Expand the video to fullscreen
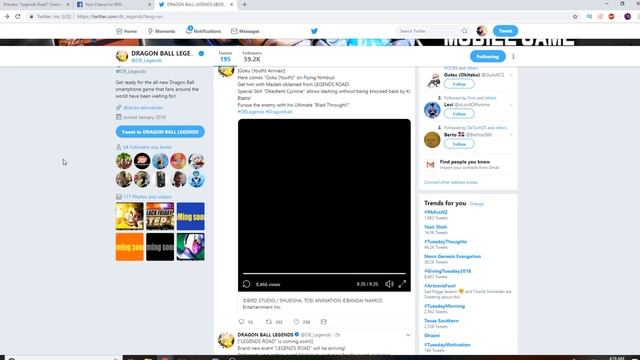This screenshot has height=360, width=640. tap(402, 284)
